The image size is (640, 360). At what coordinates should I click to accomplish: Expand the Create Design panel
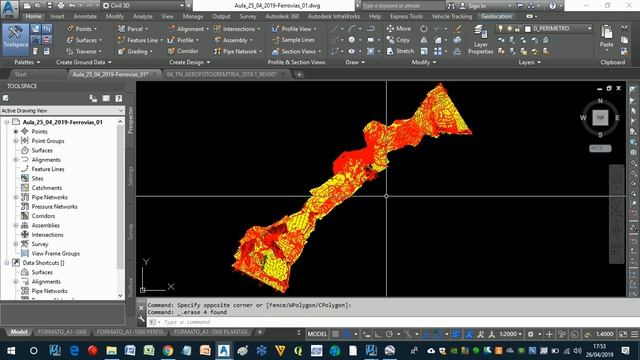point(189,62)
